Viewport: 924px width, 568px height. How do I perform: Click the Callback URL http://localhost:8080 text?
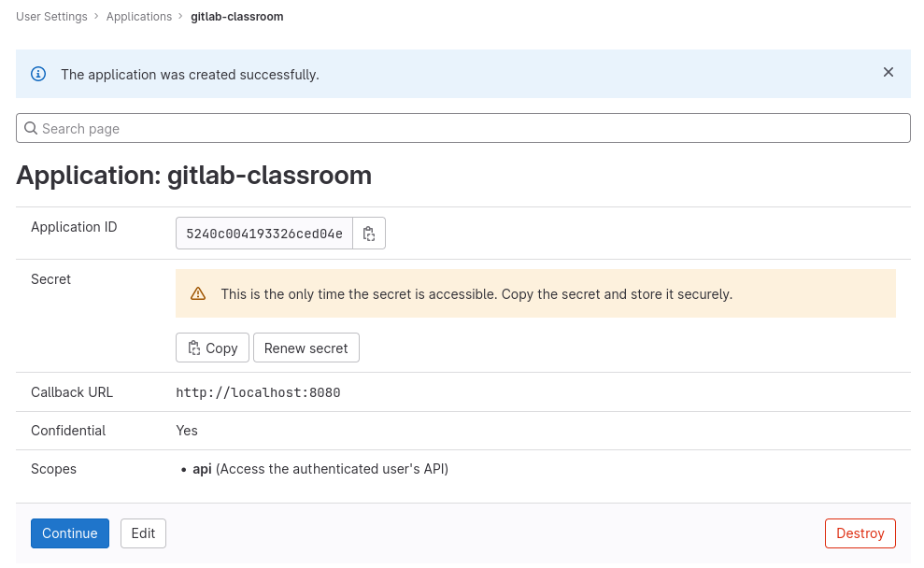coord(258,392)
